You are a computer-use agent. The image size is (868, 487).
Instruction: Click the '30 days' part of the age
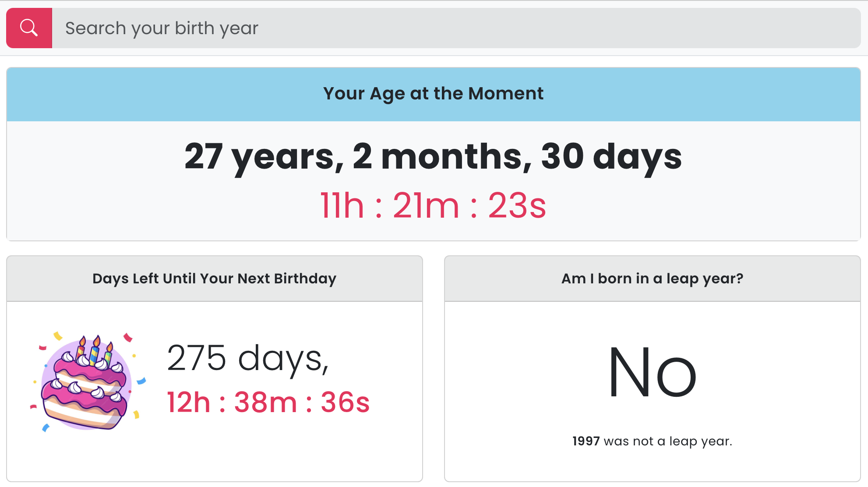611,157
